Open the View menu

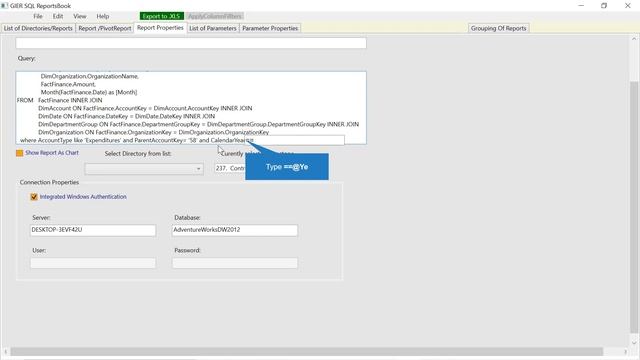80,16
